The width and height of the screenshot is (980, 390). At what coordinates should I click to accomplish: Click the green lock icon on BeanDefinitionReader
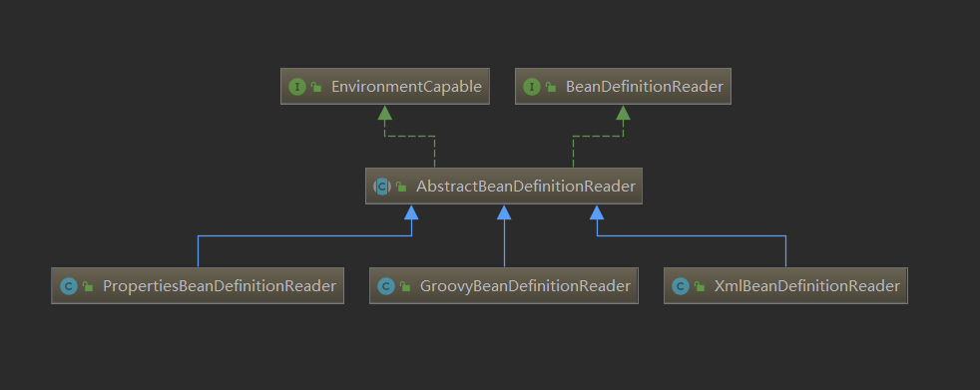click(551, 87)
